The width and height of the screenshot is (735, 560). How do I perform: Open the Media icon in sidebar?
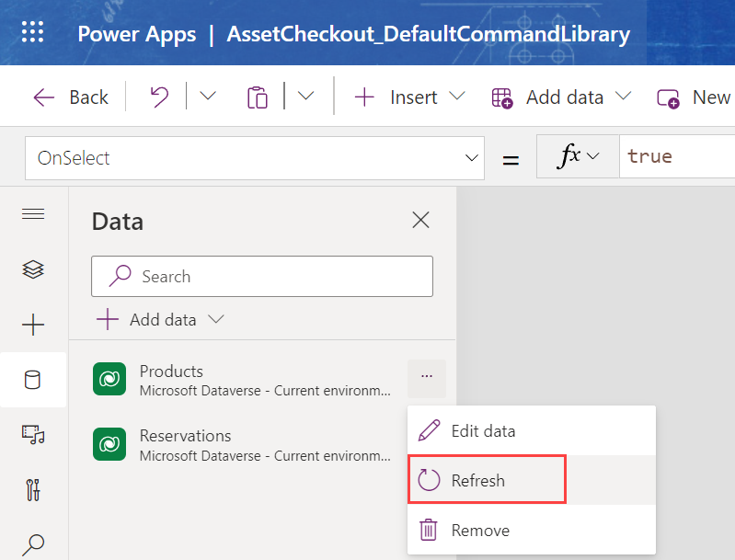tap(33, 434)
